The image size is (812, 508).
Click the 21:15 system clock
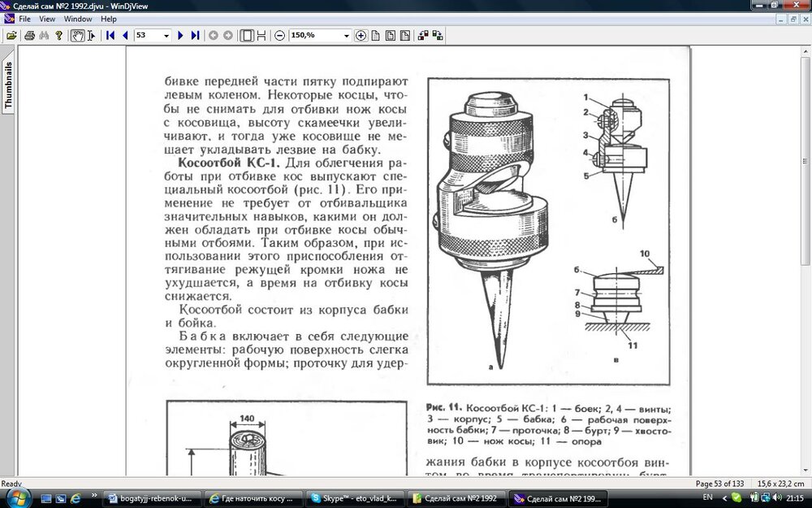click(x=795, y=498)
